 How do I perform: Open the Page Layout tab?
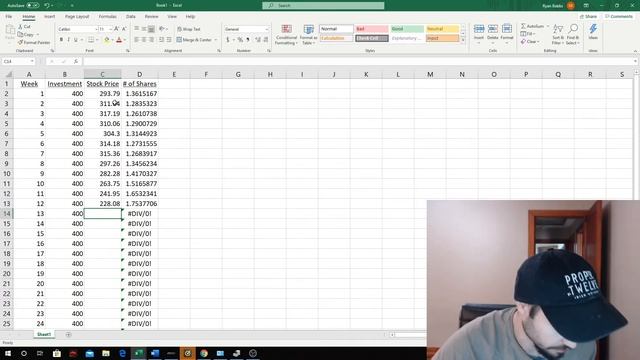point(77,16)
